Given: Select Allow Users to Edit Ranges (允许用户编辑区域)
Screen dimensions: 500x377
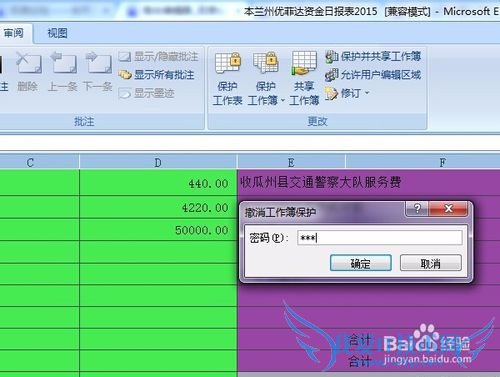Looking at the screenshot, I should pyautogui.click(x=373, y=75).
